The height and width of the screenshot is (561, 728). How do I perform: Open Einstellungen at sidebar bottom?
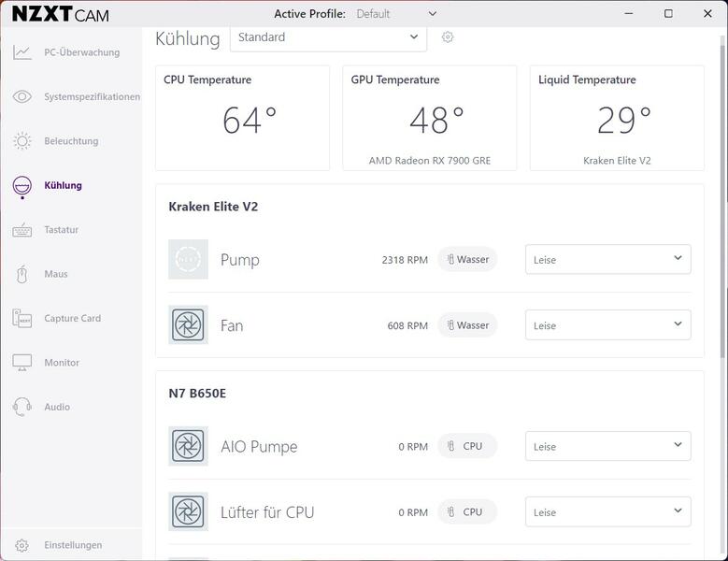73,545
